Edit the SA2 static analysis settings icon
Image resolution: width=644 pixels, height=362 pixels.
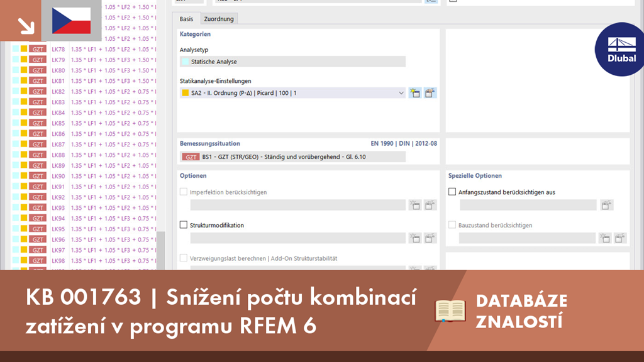point(430,93)
